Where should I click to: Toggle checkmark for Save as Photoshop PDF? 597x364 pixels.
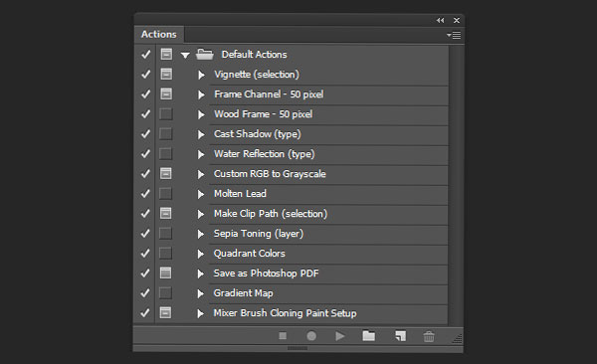(145, 273)
